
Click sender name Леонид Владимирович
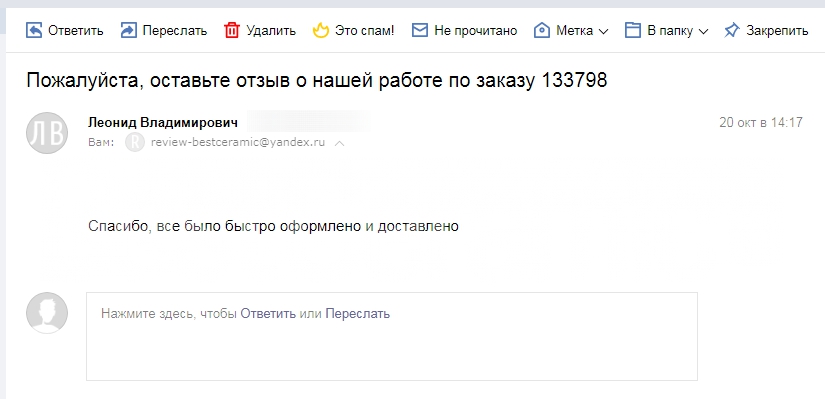coord(163,123)
